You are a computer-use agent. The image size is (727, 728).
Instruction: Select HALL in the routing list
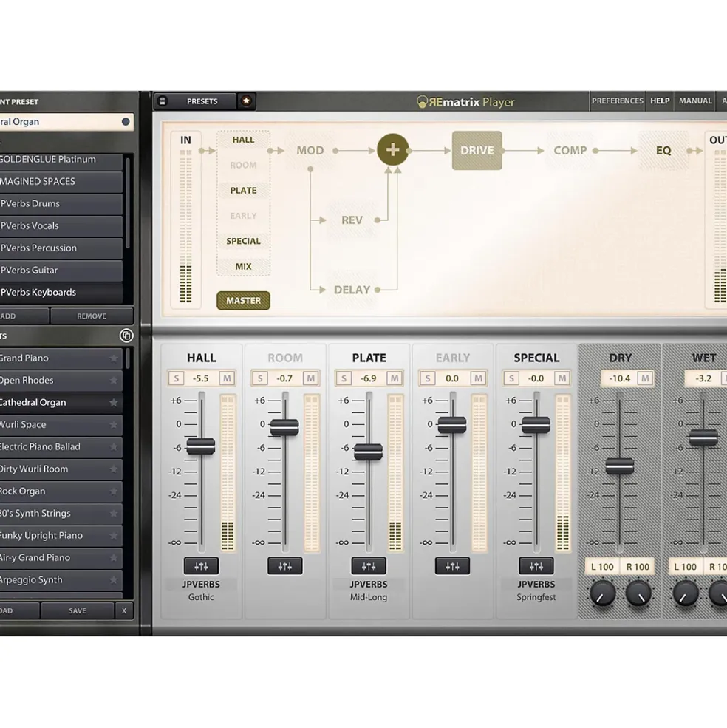coord(243,140)
